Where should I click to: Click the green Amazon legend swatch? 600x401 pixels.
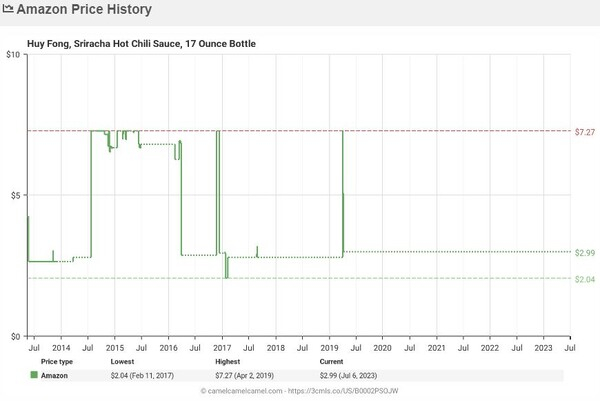point(33,374)
